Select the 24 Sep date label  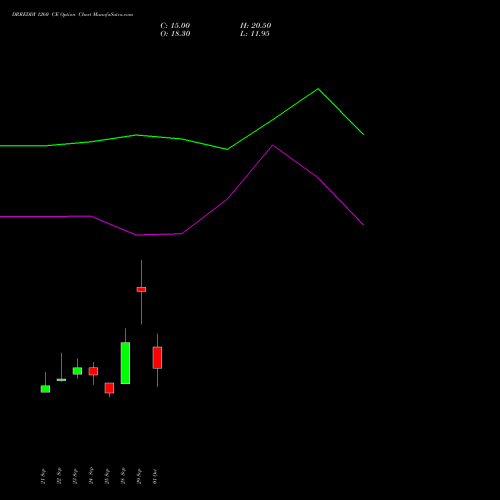tap(91, 476)
